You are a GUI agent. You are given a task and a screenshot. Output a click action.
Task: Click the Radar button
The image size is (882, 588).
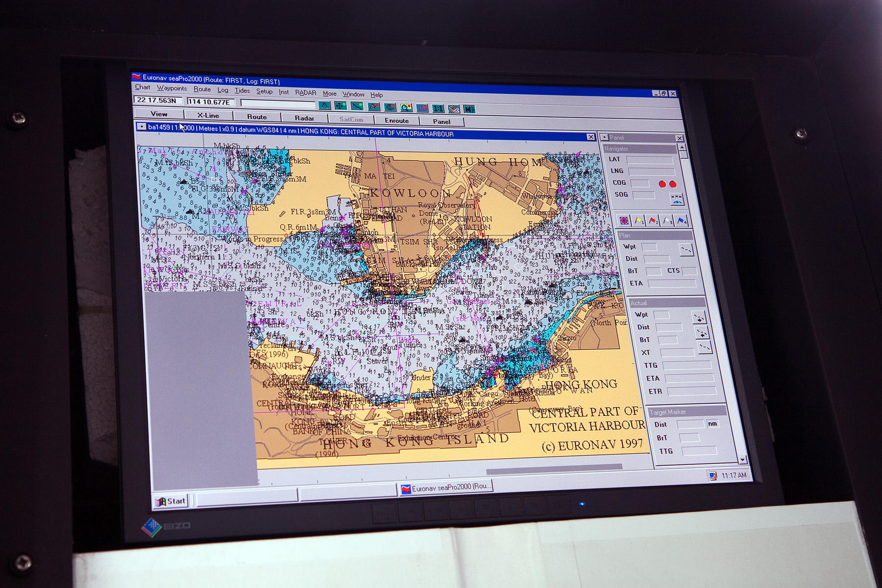tap(304, 118)
